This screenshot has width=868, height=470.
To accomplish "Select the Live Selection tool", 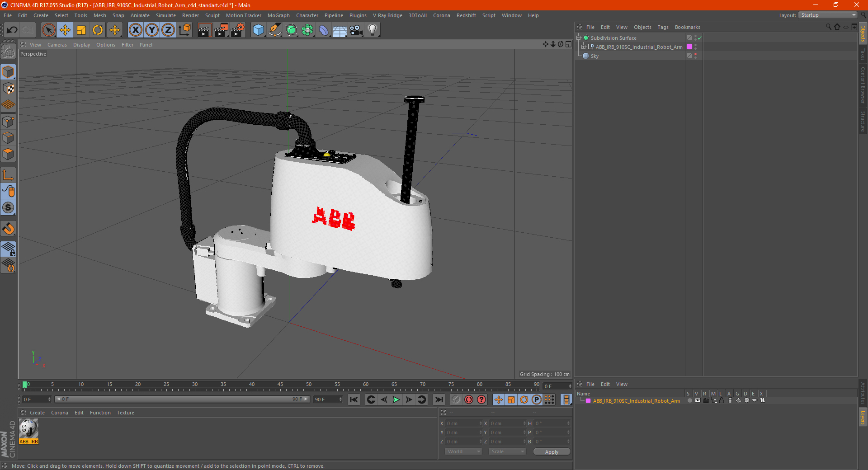I will point(48,30).
